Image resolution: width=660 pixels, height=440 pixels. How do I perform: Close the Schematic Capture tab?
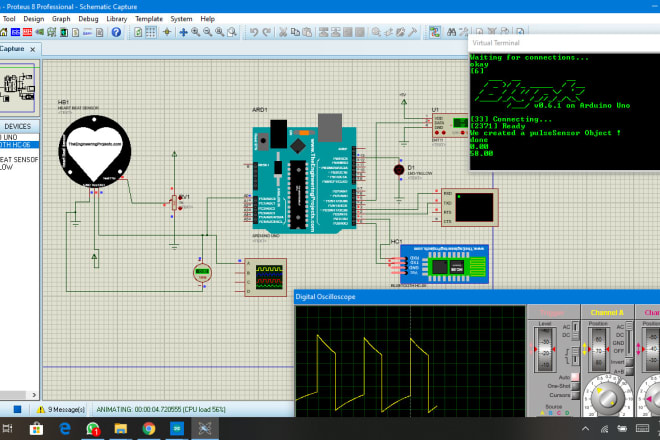point(32,49)
